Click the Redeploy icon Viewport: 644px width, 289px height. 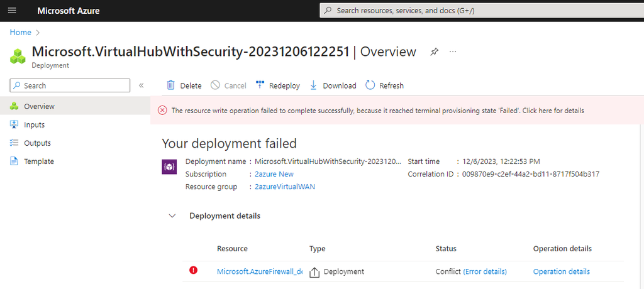[260, 85]
